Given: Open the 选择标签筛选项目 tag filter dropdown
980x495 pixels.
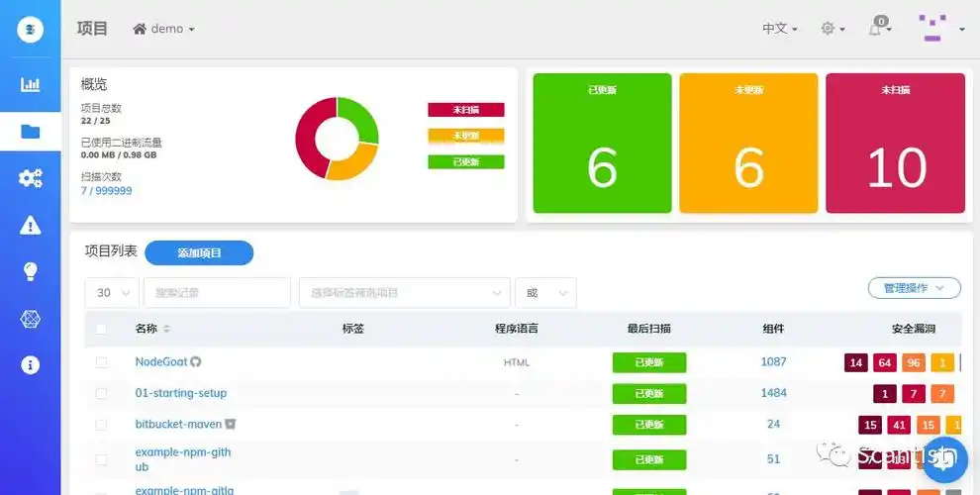Looking at the screenshot, I should (405, 292).
